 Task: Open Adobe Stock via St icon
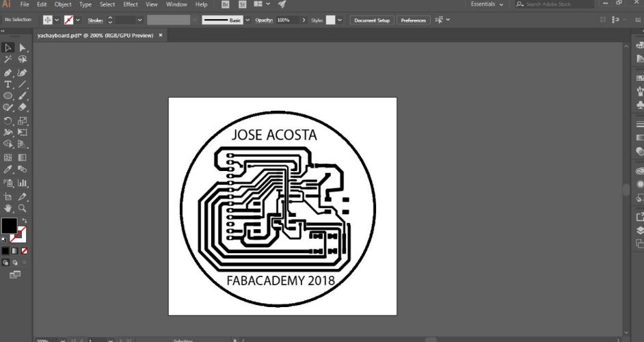coord(242,5)
